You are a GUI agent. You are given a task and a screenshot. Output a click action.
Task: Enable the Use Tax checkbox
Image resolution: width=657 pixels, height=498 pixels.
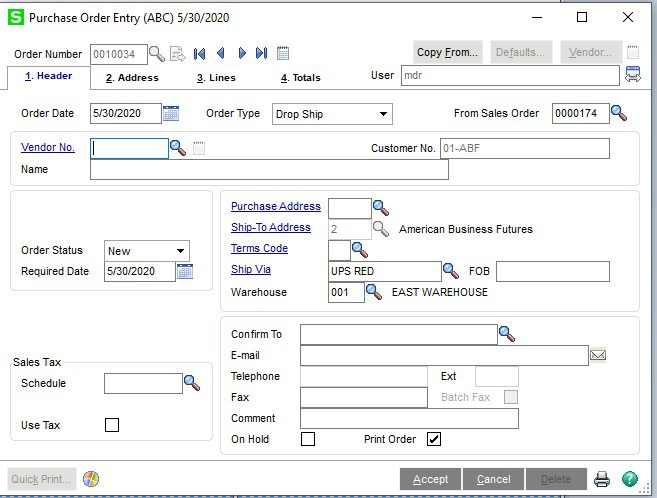(112, 425)
